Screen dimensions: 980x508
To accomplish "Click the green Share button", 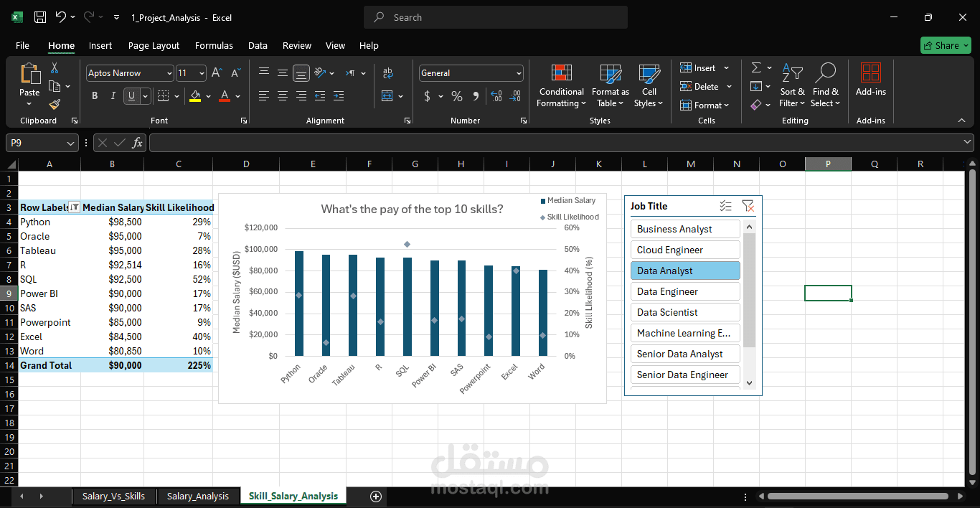I will click(946, 45).
